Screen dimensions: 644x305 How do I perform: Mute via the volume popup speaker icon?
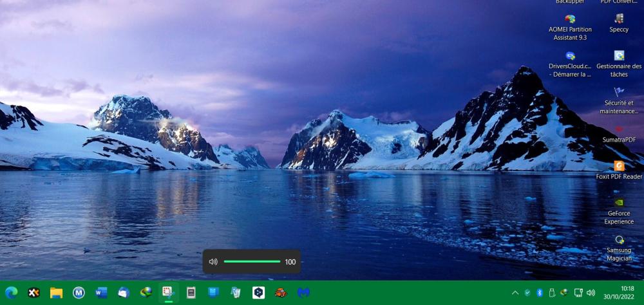(213, 261)
